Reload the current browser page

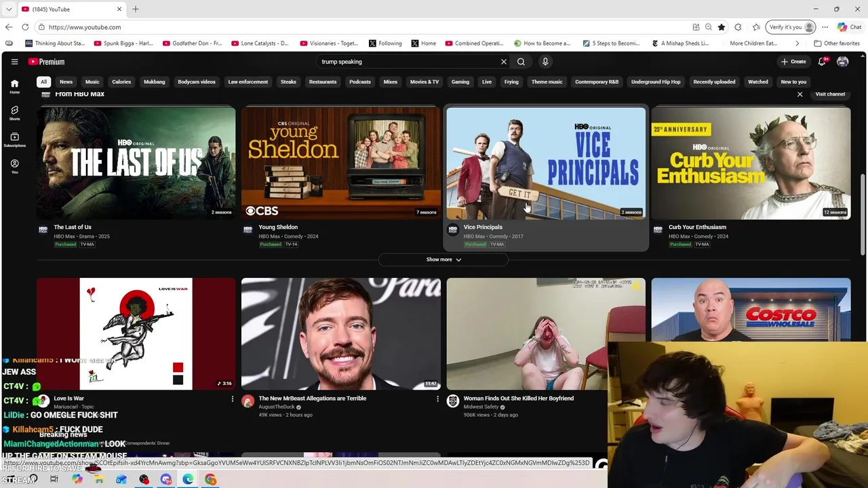pos(25,27)
